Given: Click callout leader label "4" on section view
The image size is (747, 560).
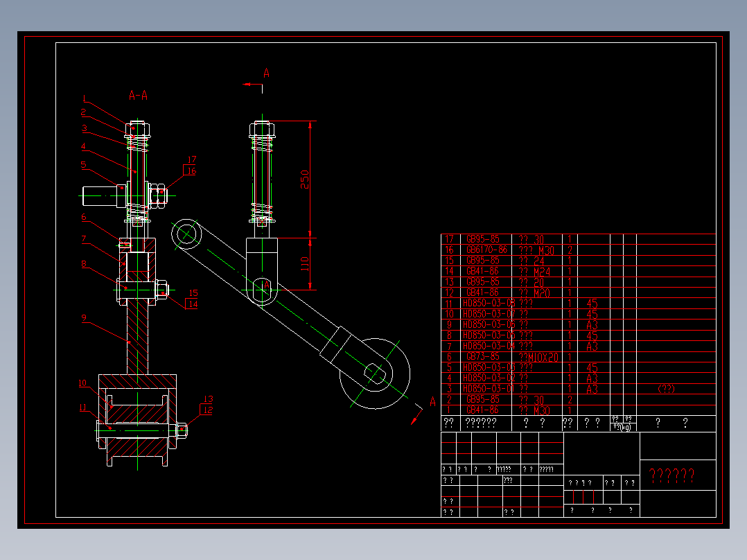Looking at the screenshot, I should pos(83,146).
